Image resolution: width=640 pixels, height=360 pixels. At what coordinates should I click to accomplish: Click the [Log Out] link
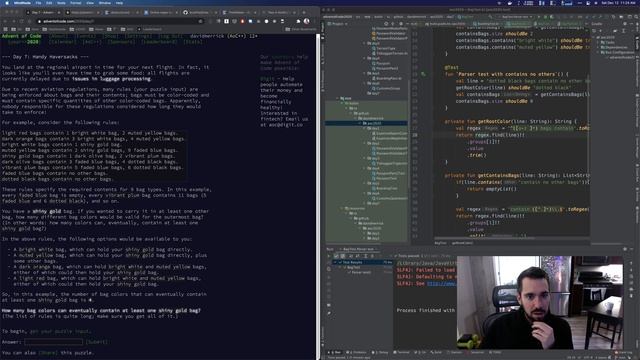click(171, 36)
